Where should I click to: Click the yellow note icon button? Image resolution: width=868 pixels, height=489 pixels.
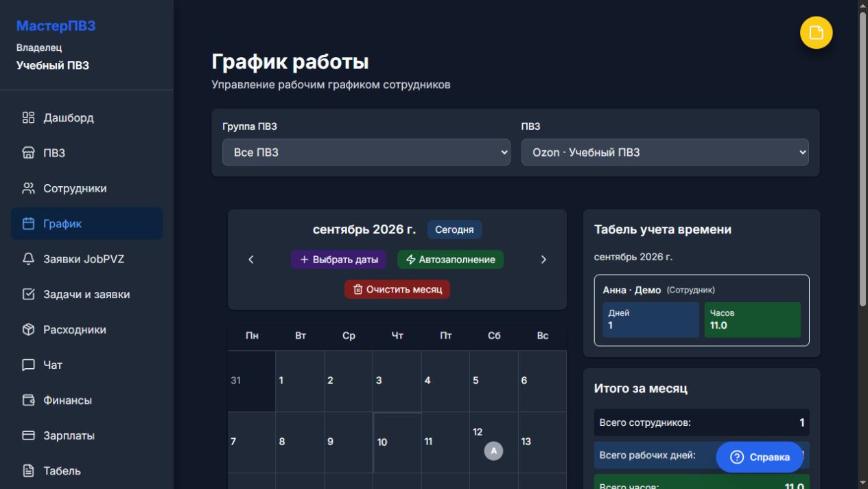[816, 33]
